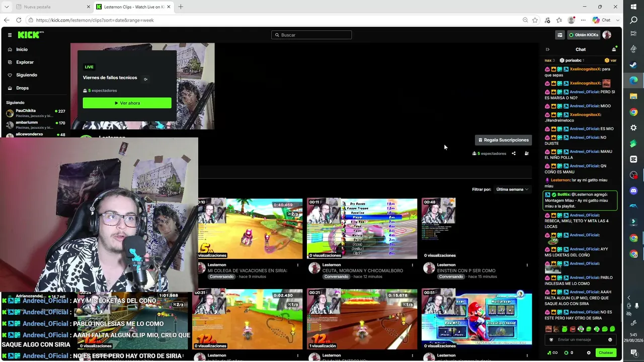Click Conversando tag under EINSTEIN clip
The image size is (644, 362).
[x=451, y=277]
